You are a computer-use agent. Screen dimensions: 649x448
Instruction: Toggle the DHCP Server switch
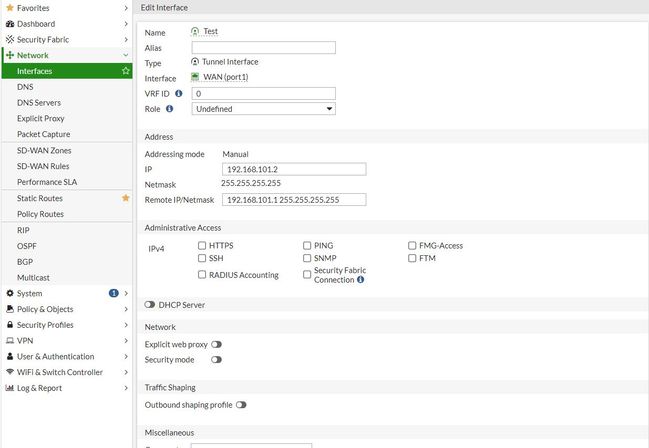tap(150, 304)
